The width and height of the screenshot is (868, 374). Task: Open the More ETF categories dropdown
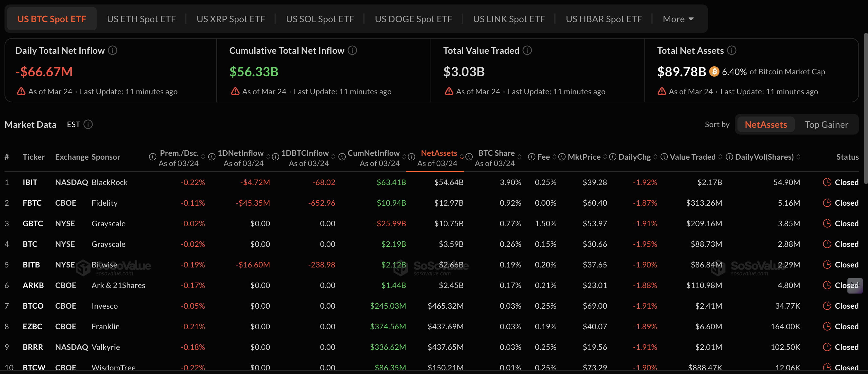pos(678,19)
